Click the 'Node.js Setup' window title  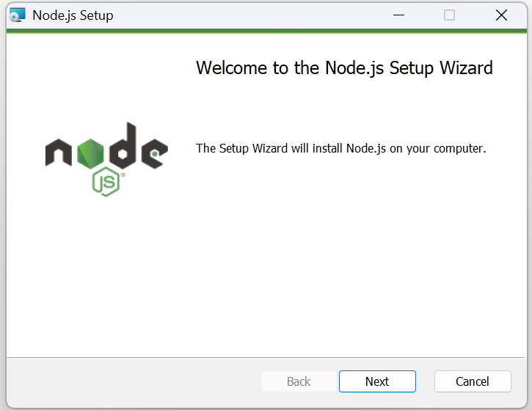pos(73,15)
